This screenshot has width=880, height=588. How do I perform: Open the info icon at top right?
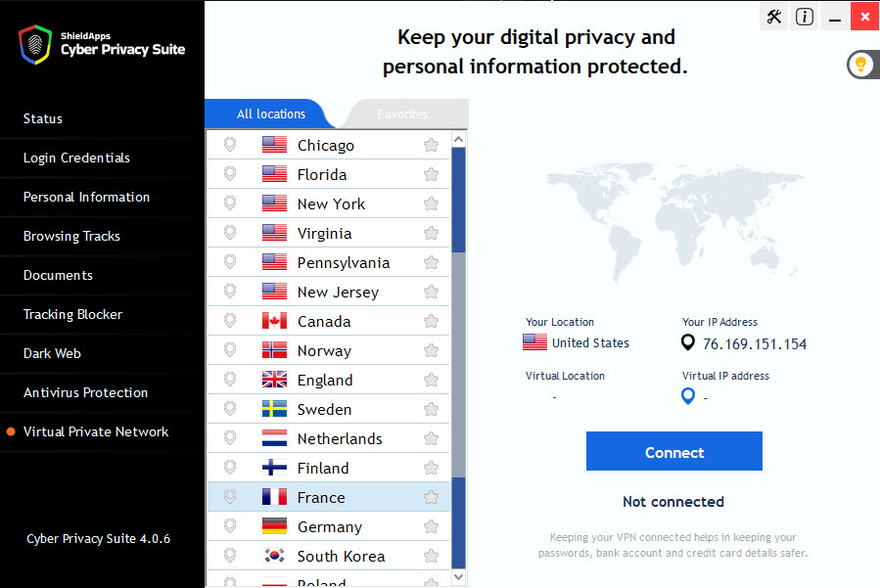point(805,17)
